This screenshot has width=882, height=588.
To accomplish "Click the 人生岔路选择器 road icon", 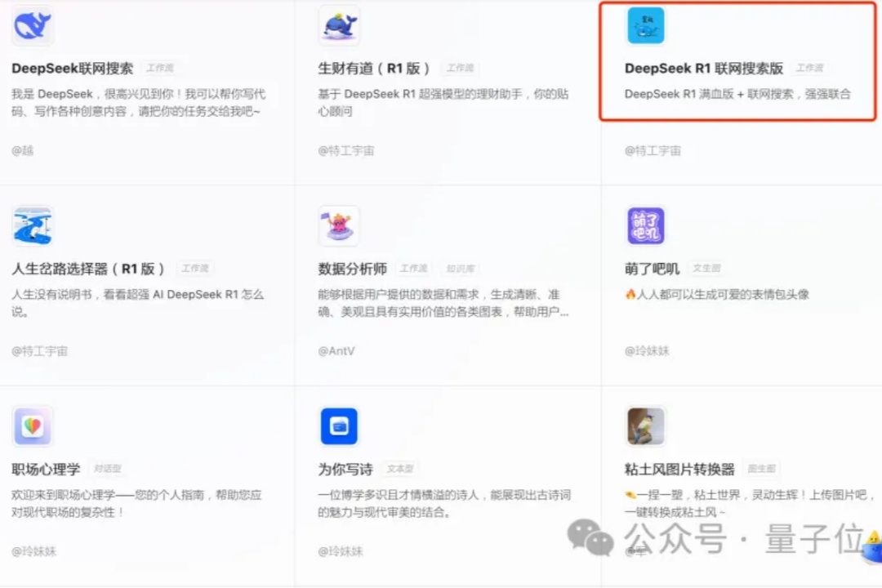I will point(33,225).
